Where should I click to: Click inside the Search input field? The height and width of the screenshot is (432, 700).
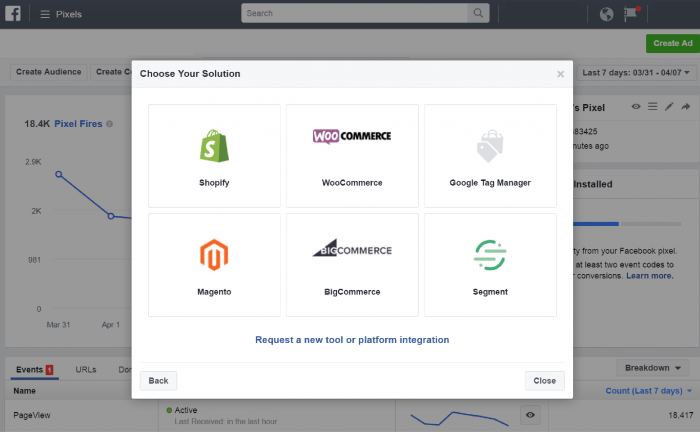[354, 13]
